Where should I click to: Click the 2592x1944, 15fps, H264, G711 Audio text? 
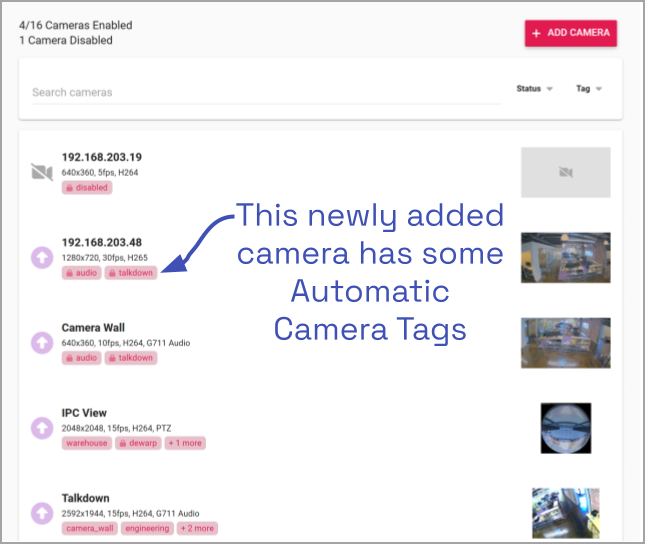pyautogui.click(x=130, y=514)
